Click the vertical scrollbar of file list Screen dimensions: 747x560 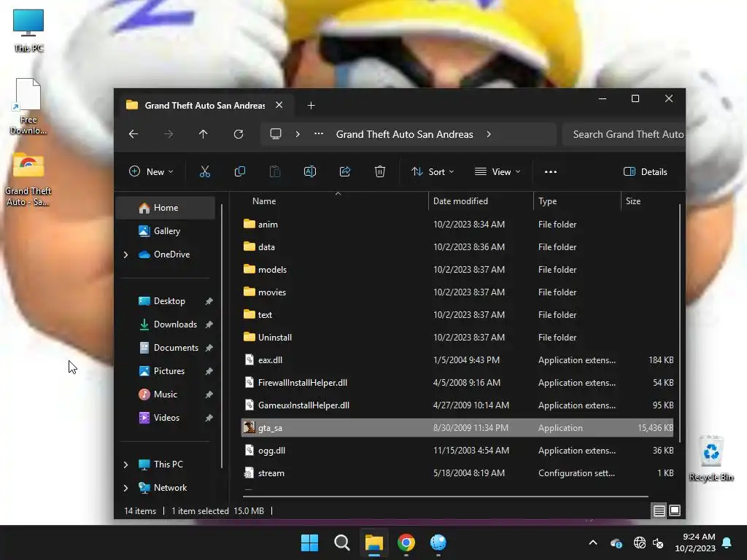679,323
